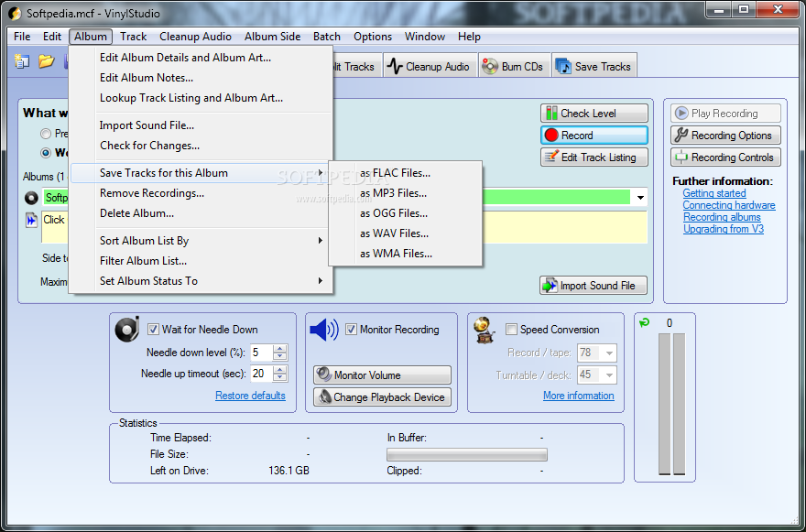Open the Getting started link
806x532 pixels.
tap(714, 193)
